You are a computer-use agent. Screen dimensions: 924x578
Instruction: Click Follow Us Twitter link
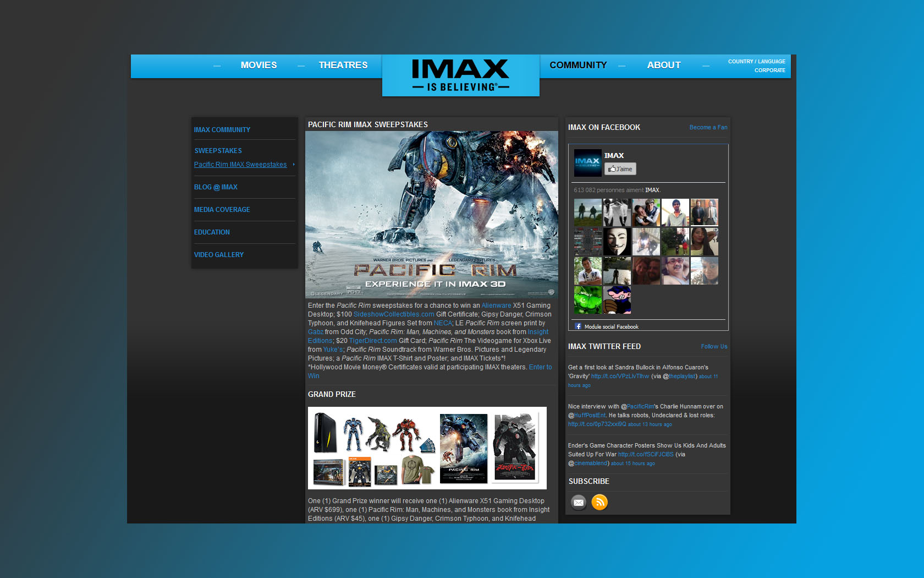click(714, 346)
